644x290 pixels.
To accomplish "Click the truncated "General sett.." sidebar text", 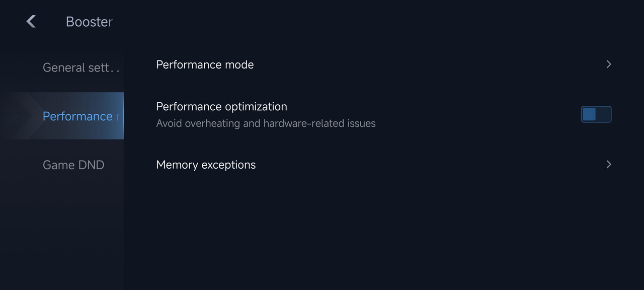I will tap(80, 67).
